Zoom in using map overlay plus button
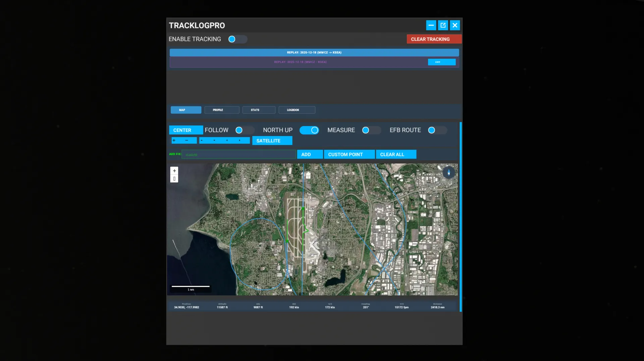Image resolution: width=644 pixels, height=361 pixels. point(174,171)
